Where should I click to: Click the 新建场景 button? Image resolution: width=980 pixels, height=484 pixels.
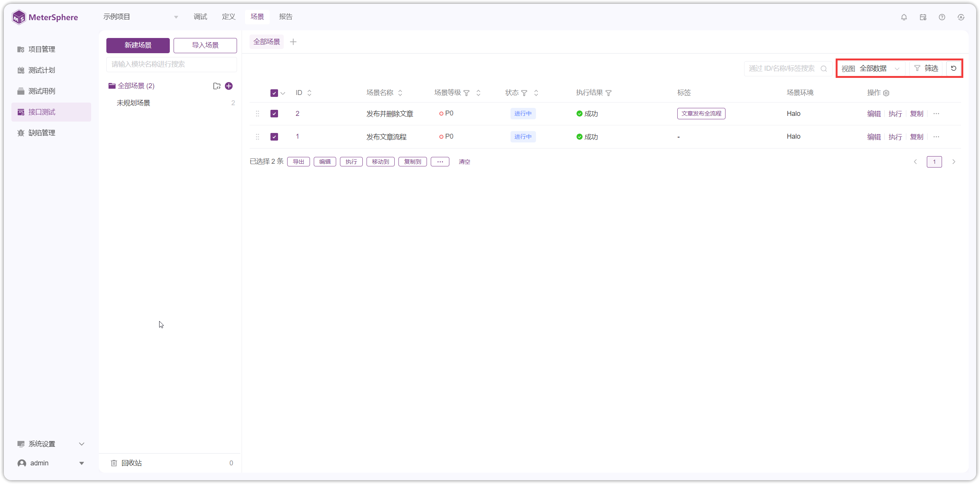coord(138,45)
